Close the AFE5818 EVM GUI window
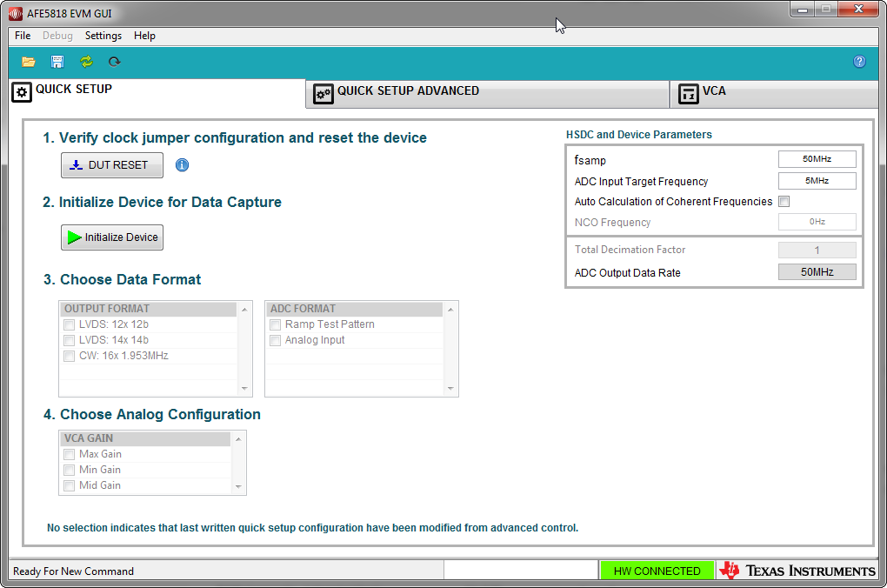Image resolution: width=887 pixels, height=588 pixels. pyautogui.click(x=858, y=10)
